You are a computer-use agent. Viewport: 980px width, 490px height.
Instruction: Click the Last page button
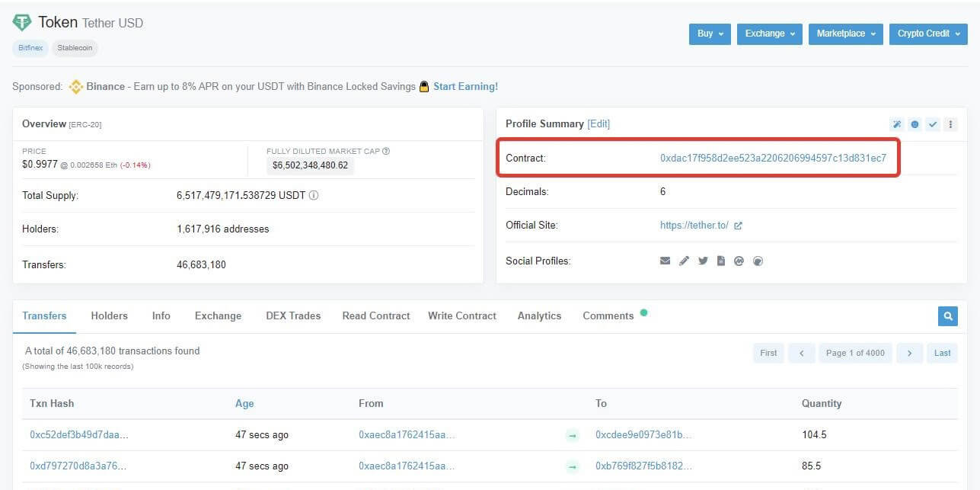(943, 353)
